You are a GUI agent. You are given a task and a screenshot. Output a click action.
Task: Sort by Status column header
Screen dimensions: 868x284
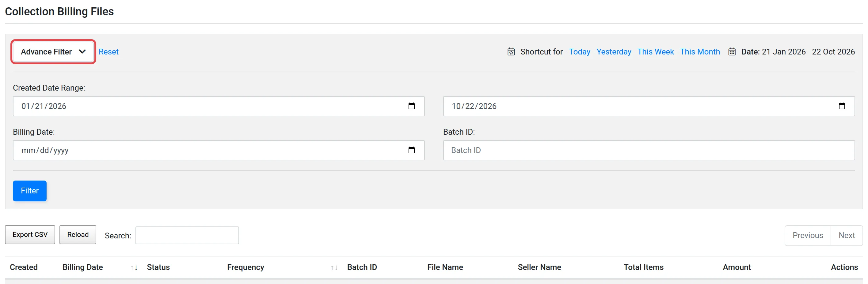coord(158,267)
